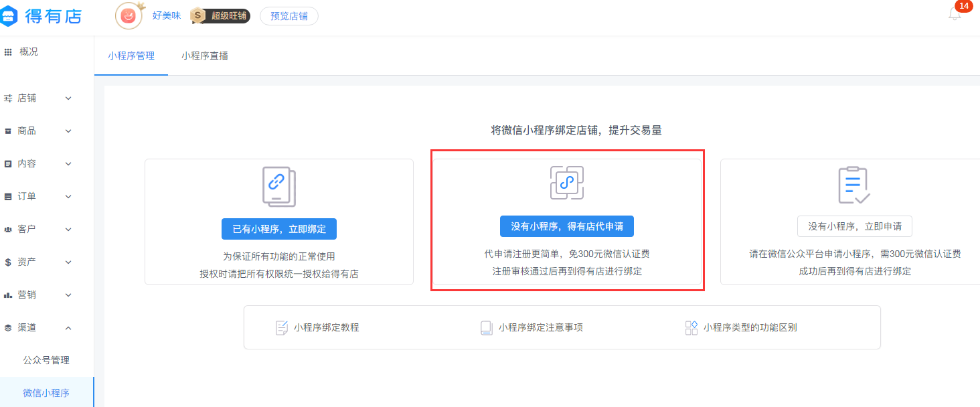Viewport: 980px width, 407px height.
Task: Expand the 营销 sidebar menu
Action: (40, 295)
